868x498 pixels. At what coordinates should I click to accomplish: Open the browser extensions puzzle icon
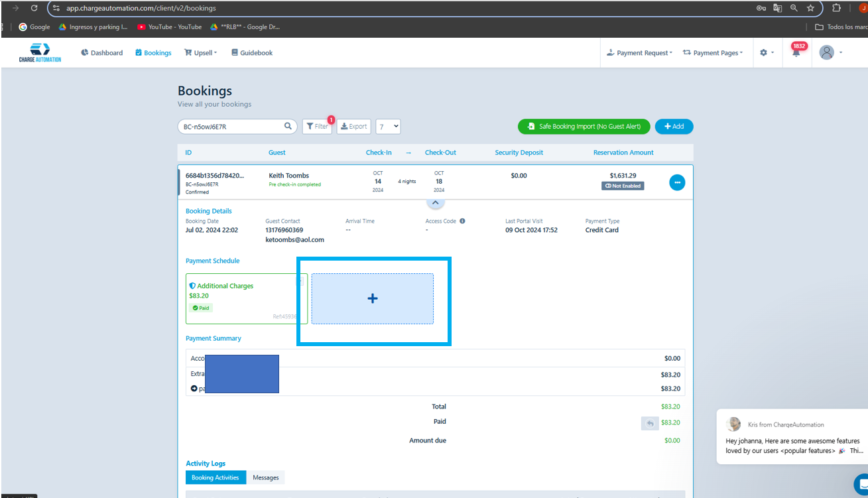click(x=836, y=8)
